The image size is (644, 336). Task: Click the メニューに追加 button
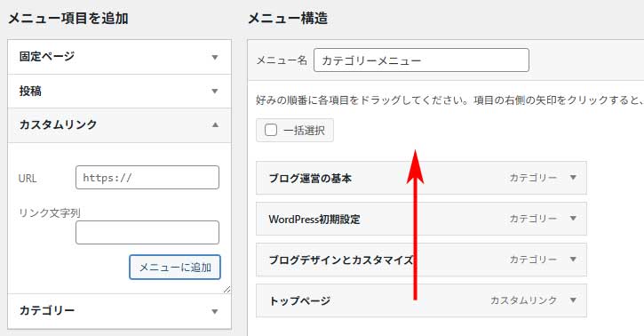click(x=175, y=268)
